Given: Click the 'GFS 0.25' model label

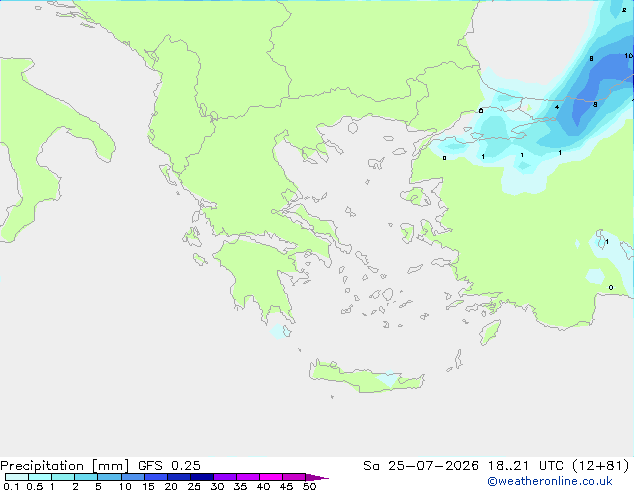Looking at the screenshot, I should pos(169,466).
